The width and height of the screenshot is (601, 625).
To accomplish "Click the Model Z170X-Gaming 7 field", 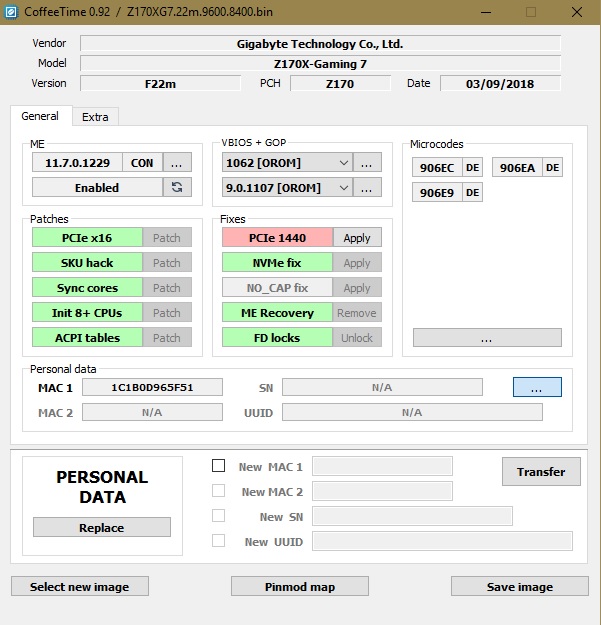I will tap(320, 63).
